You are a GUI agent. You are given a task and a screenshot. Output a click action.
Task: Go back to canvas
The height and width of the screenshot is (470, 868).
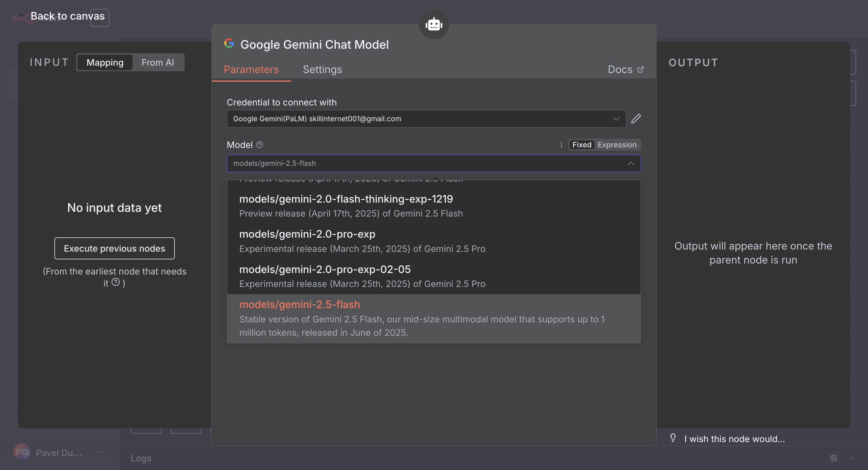pyautogui.click(x=67, y=16)
